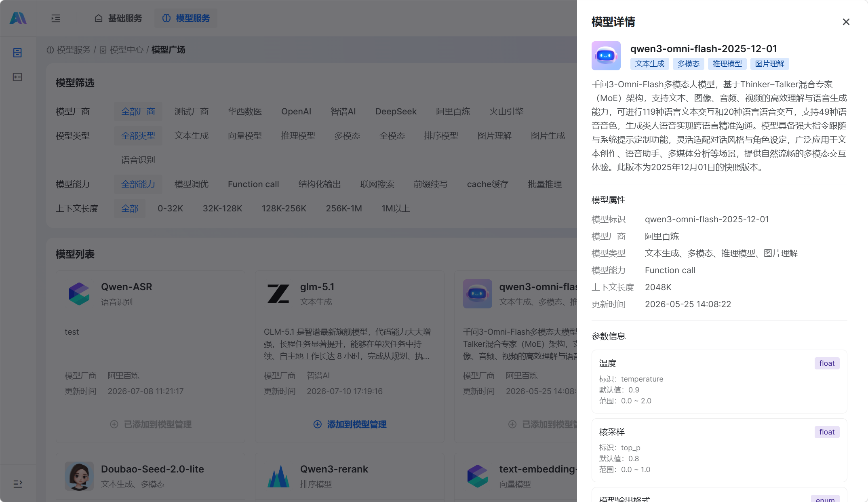
Task: Select 全部厂商 vendor filter
Action: tap(138, 112)
